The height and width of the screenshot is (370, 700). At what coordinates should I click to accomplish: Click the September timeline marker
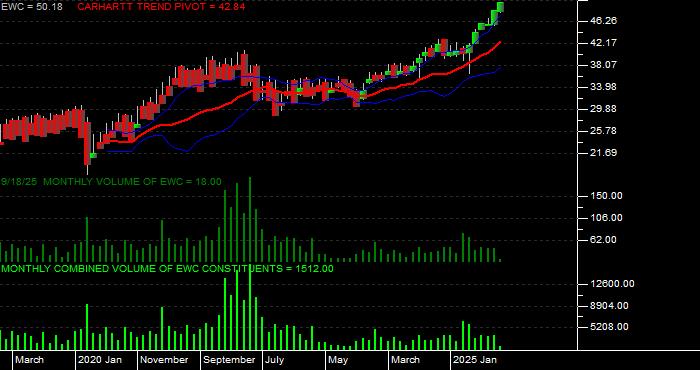coord(230,360)
